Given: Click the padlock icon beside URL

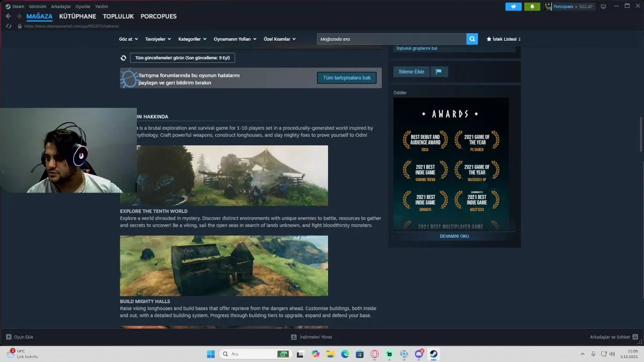Looking at the screenshot, I should 20,26.
